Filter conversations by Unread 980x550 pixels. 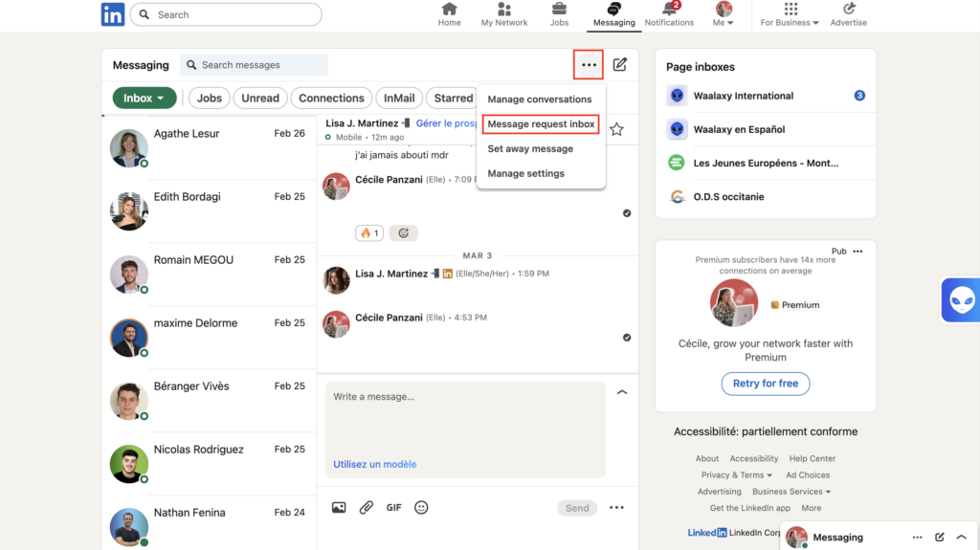(259, 98)
